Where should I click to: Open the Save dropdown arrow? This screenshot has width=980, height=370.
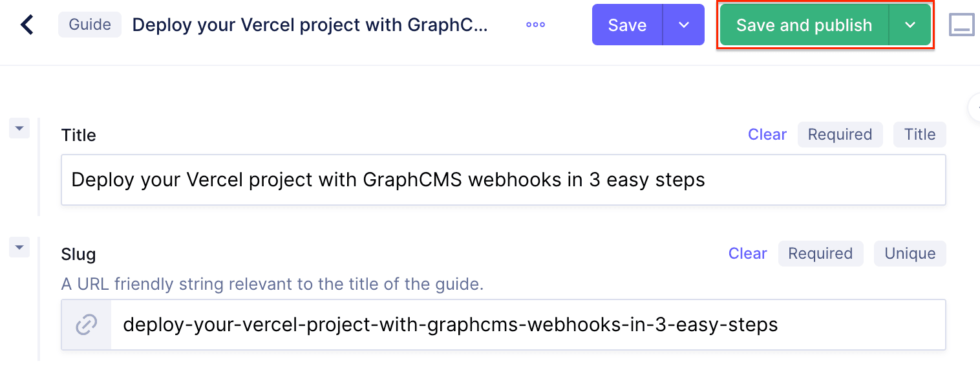pos(684,25)
